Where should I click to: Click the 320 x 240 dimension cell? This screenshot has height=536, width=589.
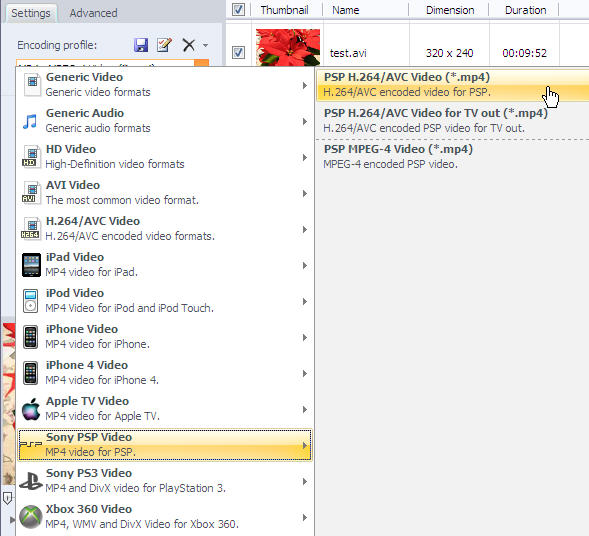tap(449, 53)
